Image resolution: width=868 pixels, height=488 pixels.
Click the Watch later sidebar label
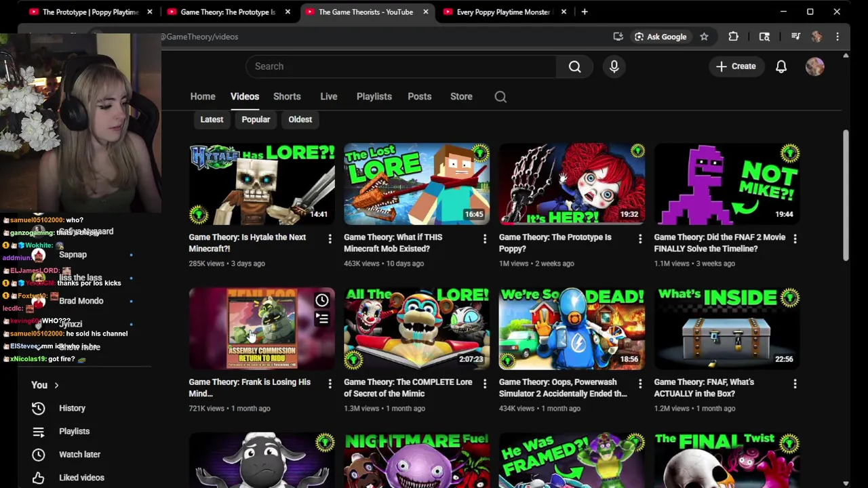pos(79,455)
